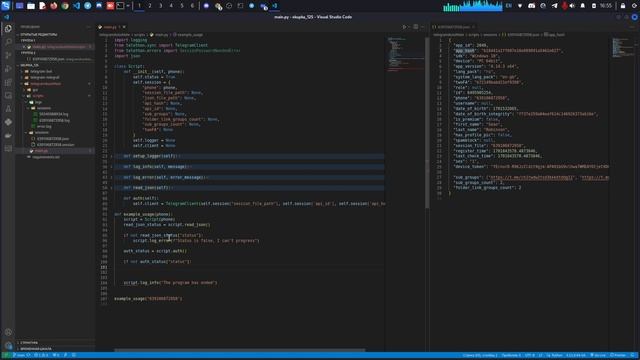
Task: Open main.py entry under Open Editors
Action: coord(58,47)
